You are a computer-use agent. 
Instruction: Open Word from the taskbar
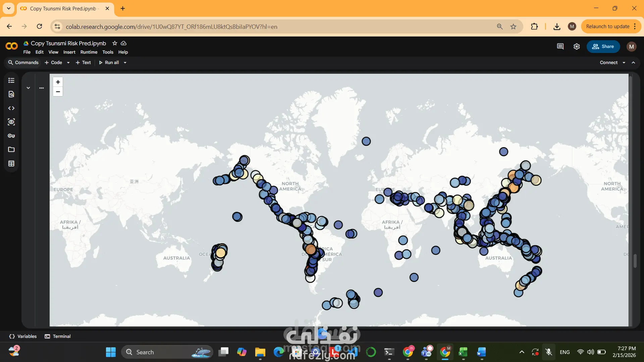click(x=481, y=352)
